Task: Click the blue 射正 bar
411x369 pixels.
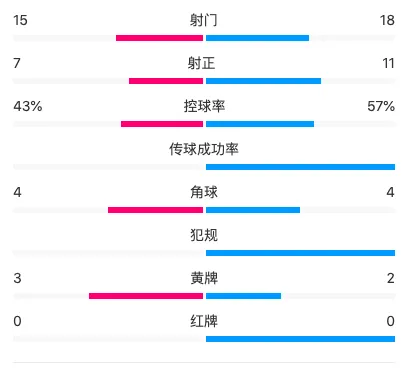Action: coord(263,81)
